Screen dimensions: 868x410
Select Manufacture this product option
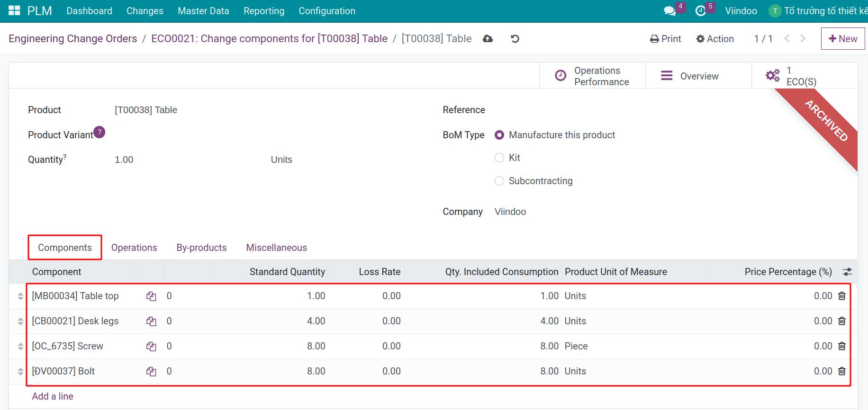click(499, 135)
